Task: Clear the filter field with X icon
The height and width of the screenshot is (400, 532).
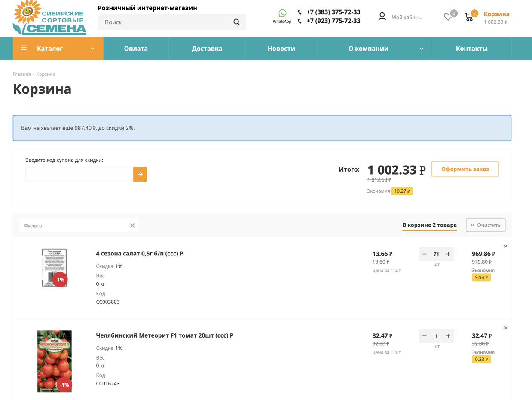Action: [132, 225]
